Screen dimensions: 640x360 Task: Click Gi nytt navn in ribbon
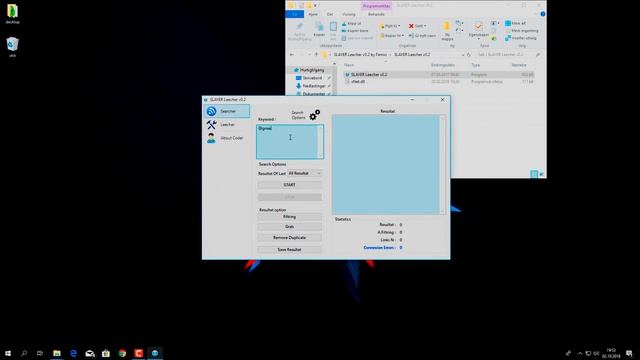[422, 36]
